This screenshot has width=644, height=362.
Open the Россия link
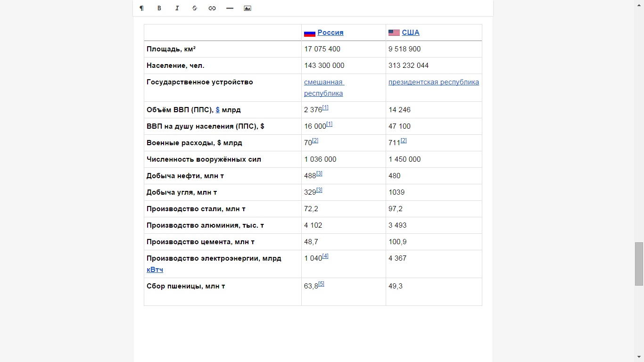point(330,33)
